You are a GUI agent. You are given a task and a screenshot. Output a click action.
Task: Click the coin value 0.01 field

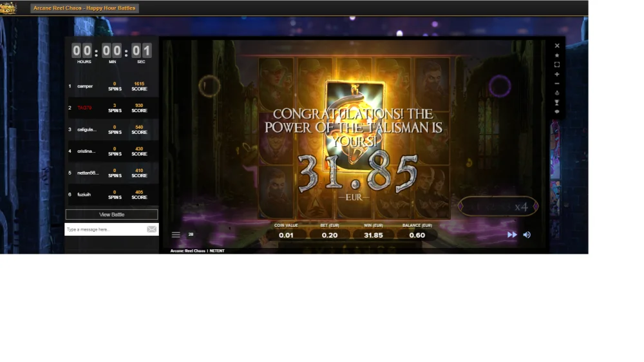click(287, 235)
